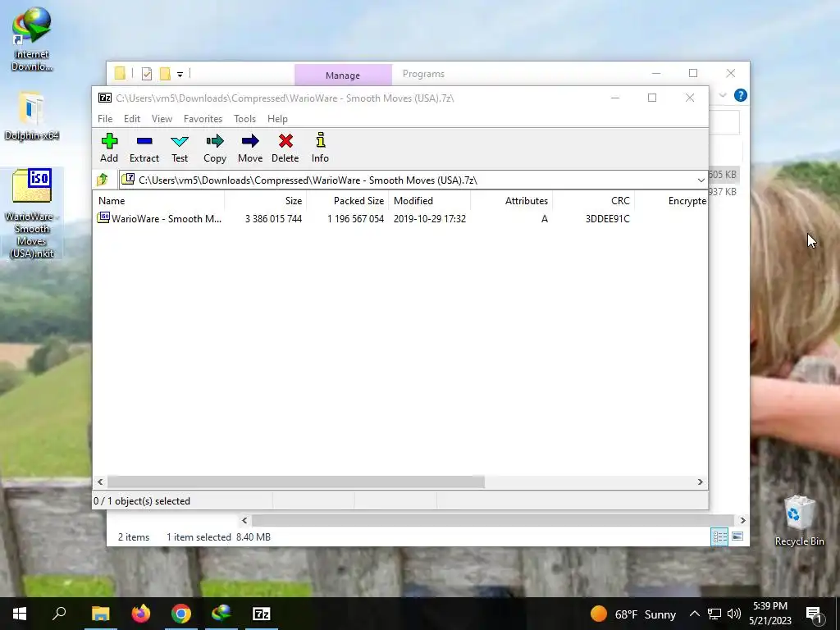Click the CRC value 3DDEE91C
840x630 pixels.
(608, 218)
